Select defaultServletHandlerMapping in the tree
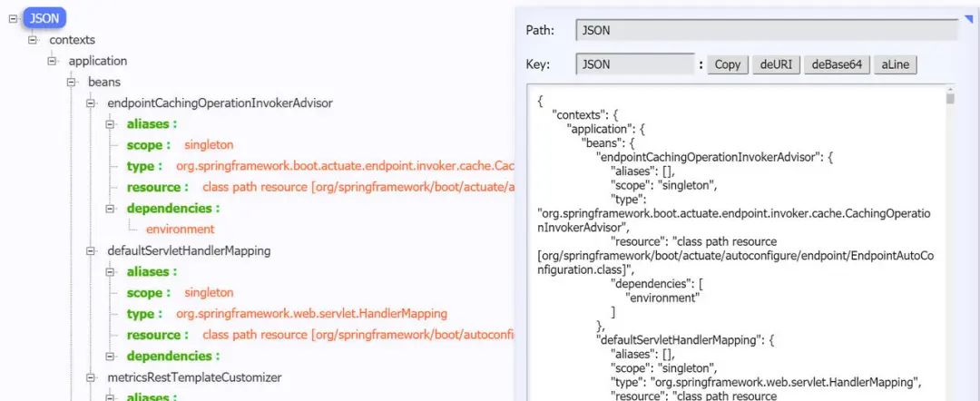 tap(189, 251)
